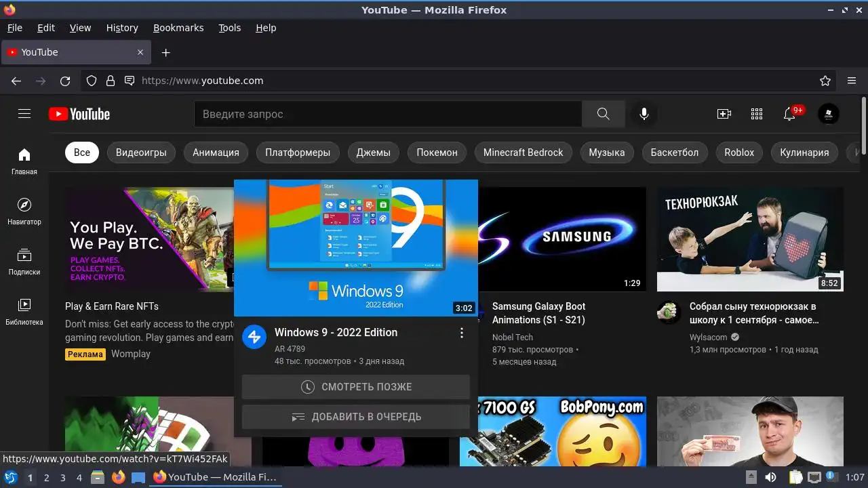Open BobPony.com 7100 GS thumbnail

[553, 431]
